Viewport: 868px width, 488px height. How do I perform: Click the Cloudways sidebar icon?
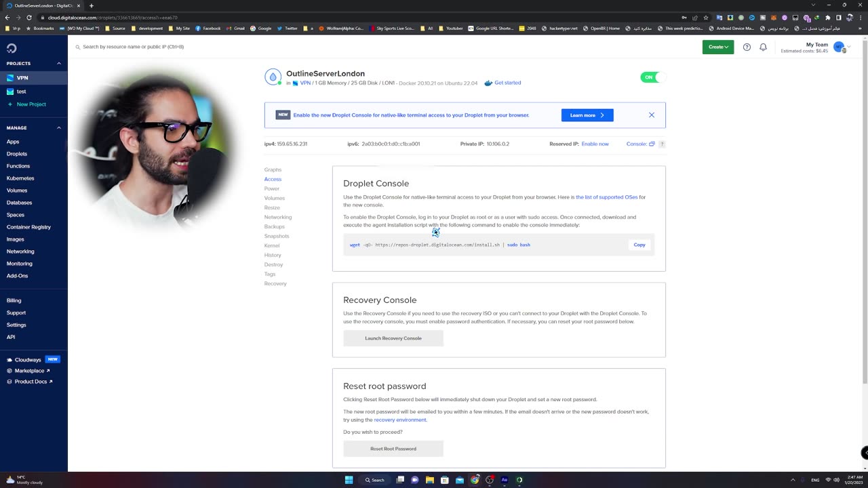tap(9, 360)
